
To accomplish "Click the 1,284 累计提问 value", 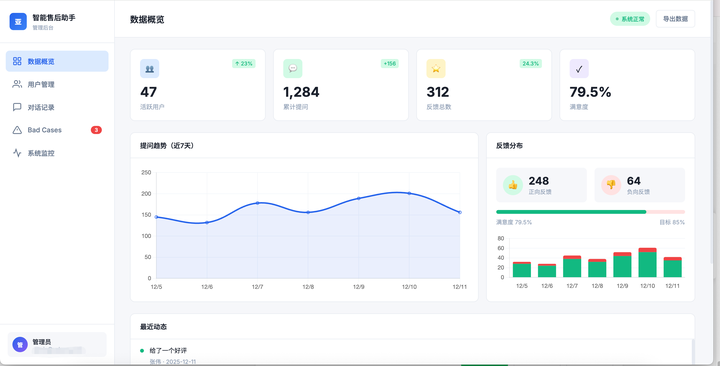I will [301, 92].
